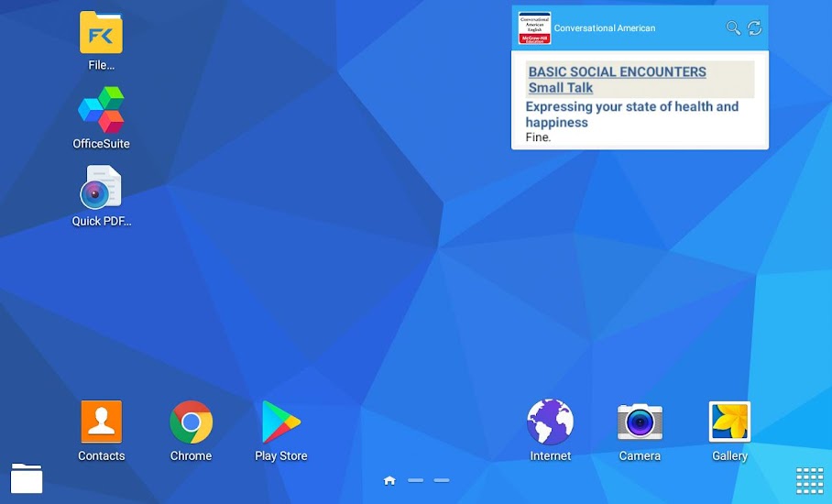The width and height of the screenshot is (832, 504).
Task: Tap the search magnifier in the widget
Action: click(733, 28)
